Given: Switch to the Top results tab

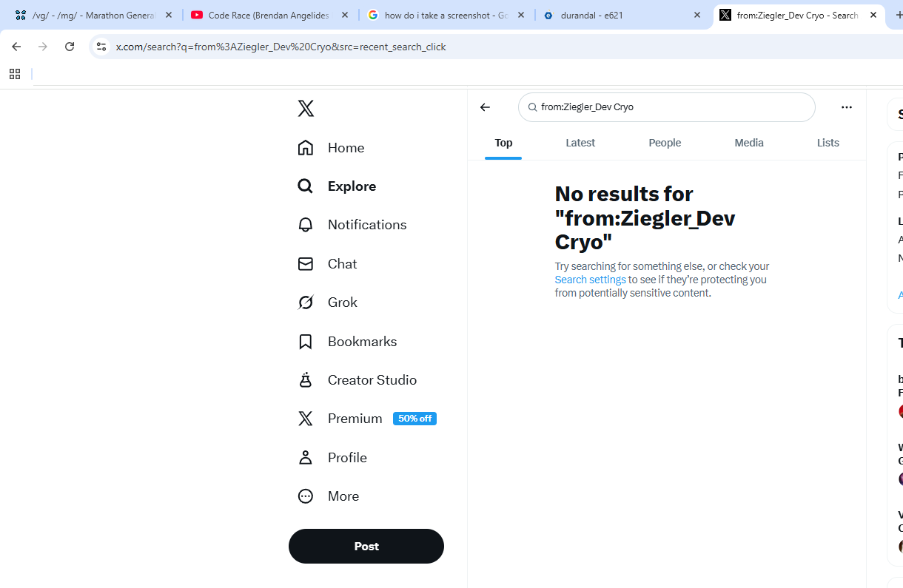Looking at the screenshot, I should 503,143.
